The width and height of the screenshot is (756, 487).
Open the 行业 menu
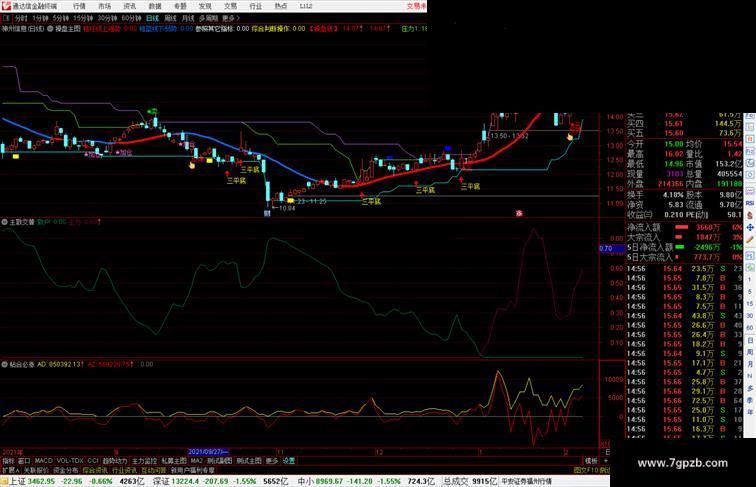256,6
